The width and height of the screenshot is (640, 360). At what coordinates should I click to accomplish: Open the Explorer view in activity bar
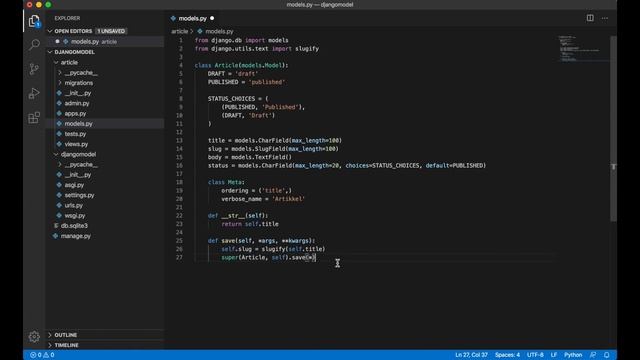34,20
